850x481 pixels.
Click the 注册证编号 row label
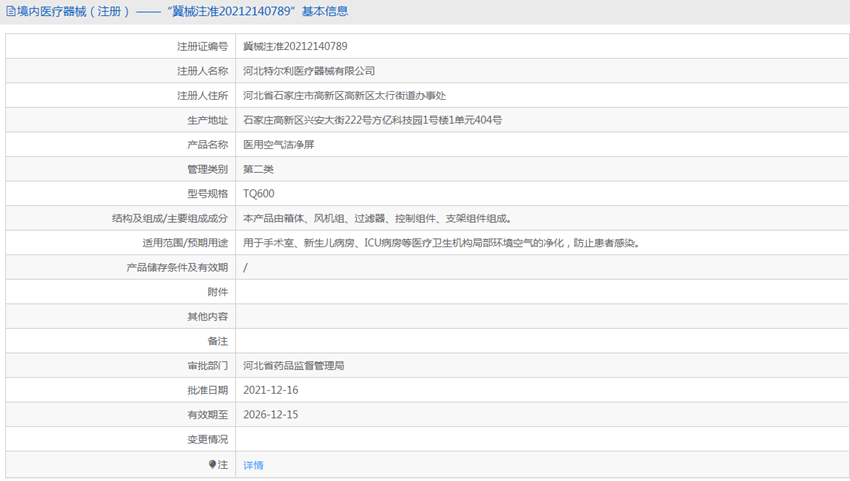[x=202, y=46]
